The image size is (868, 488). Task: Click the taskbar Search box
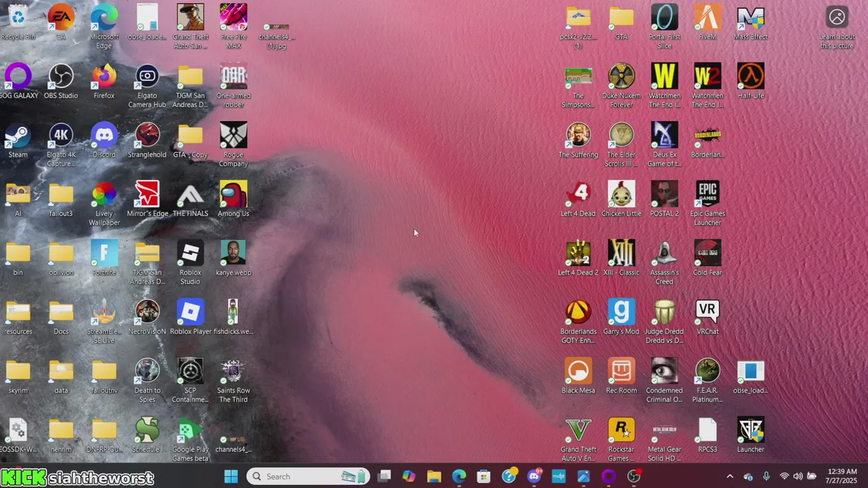(x=308, y=476)
